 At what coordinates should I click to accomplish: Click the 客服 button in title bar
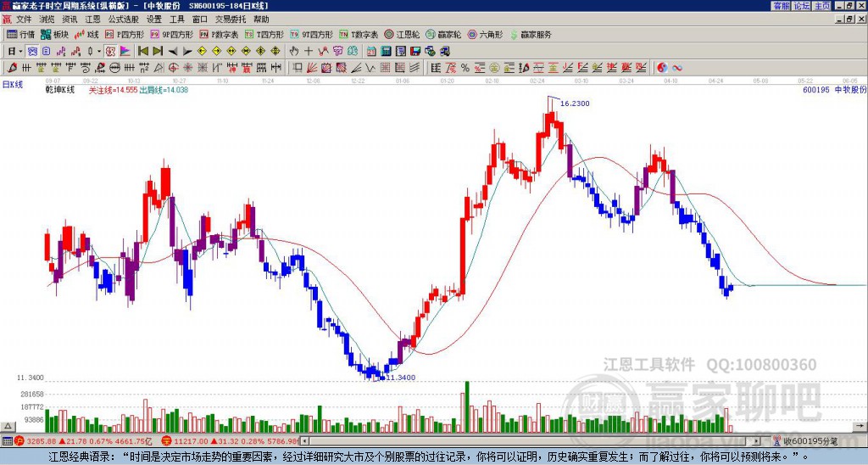781,6
